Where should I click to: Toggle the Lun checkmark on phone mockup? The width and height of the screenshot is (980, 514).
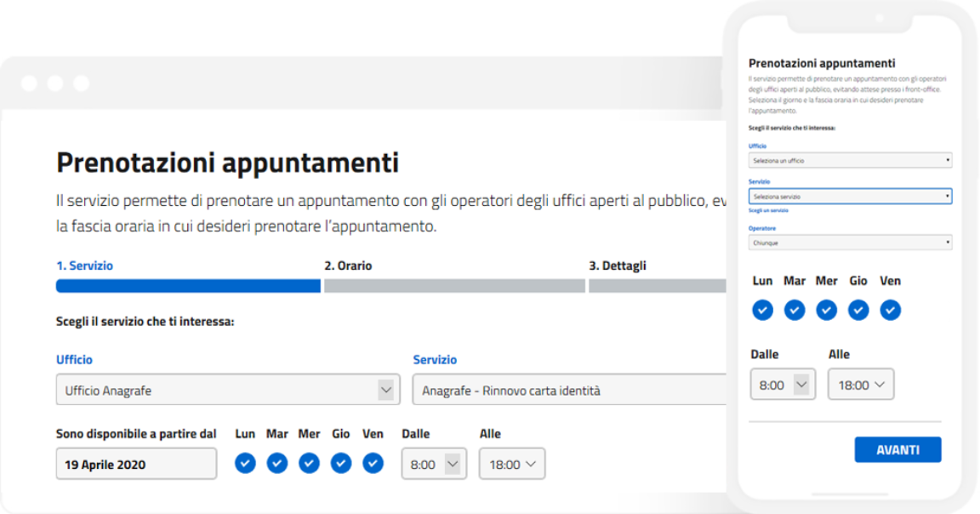[x=762, y=310]
